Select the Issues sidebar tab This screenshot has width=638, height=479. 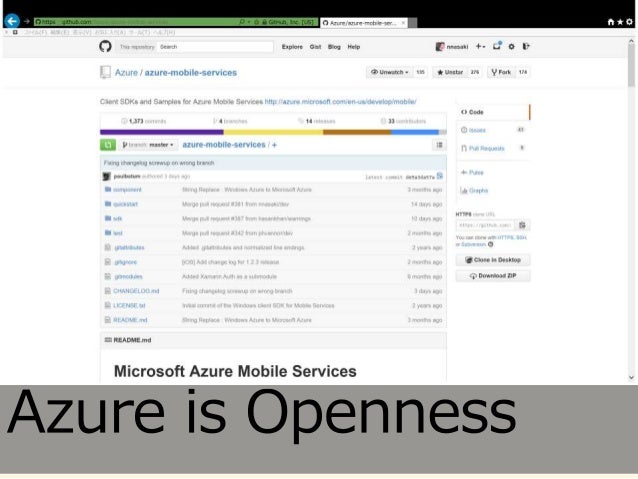493,130
